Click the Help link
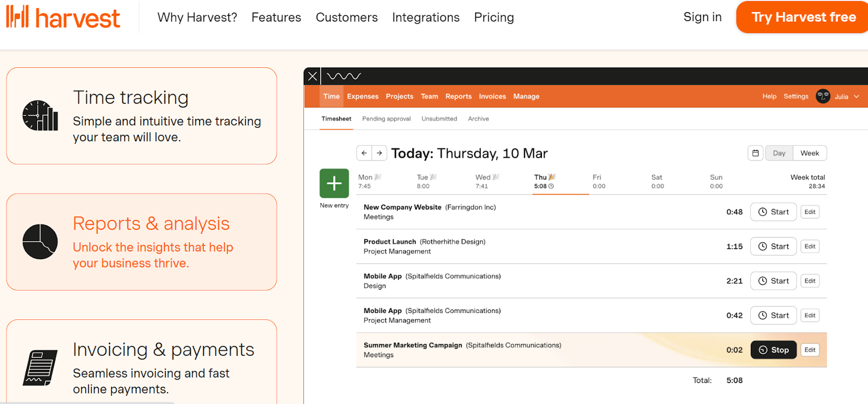This screenshot has height=404, width=868. (x=769, y=97)
